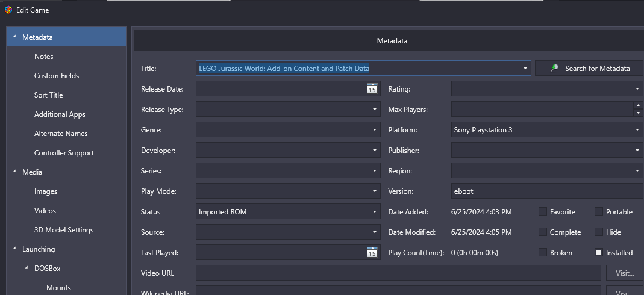Open the Title dropdown arrow
Image resolution: width=644 pixels, height=295 pixels.
point(525,69)
